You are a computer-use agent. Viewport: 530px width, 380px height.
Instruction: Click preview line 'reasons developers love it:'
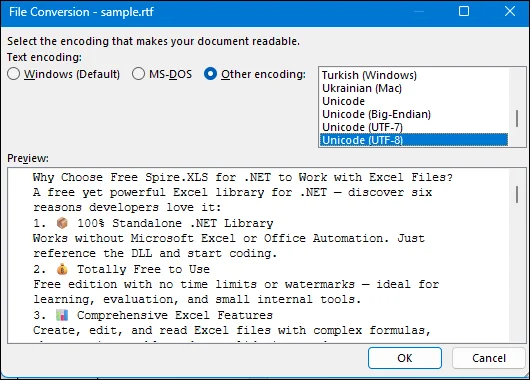(127, 207)
